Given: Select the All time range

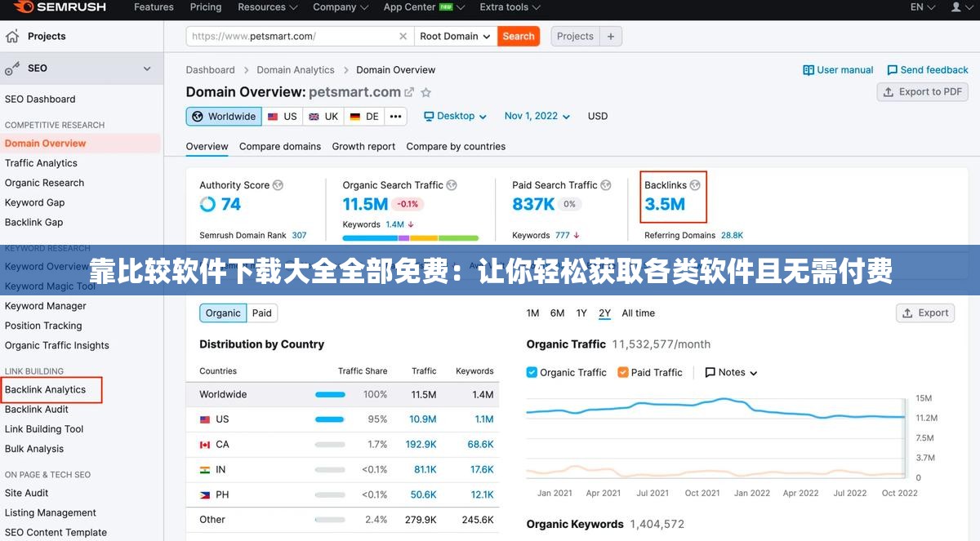Looking at the screenshot, I should [639, 313].
